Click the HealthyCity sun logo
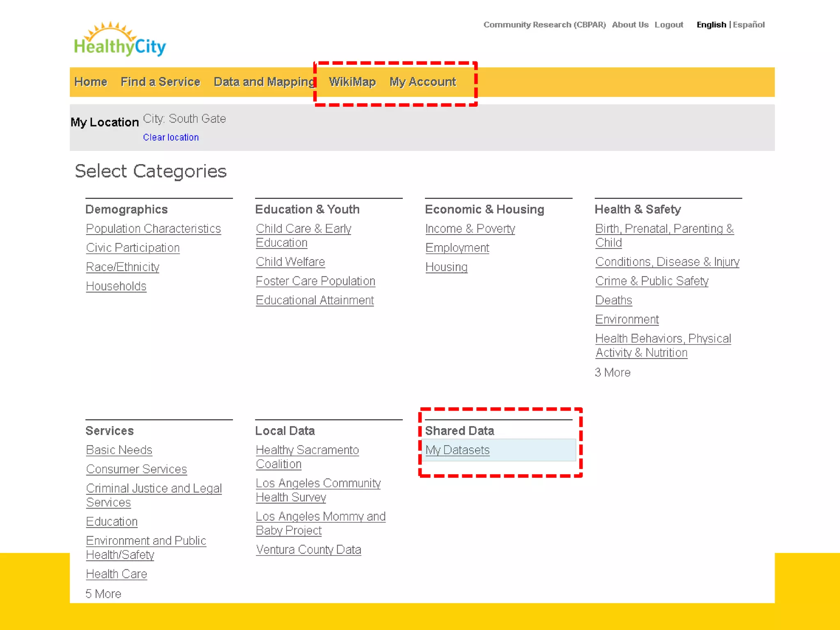The image size is (840, 630). coord(119,40)
